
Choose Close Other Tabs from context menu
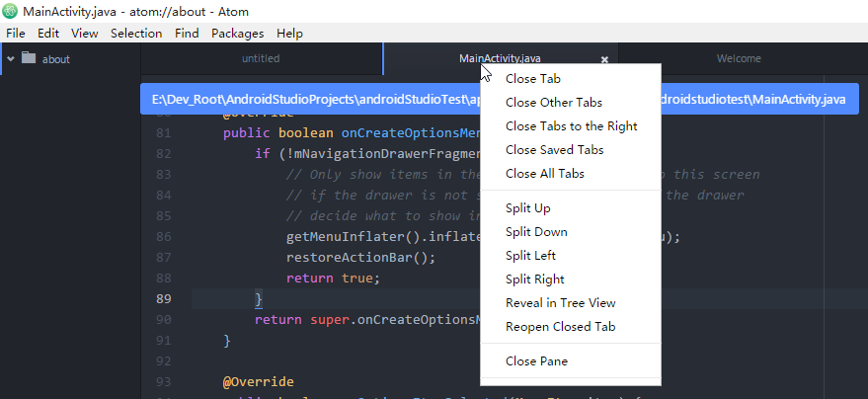coord(553,103)
